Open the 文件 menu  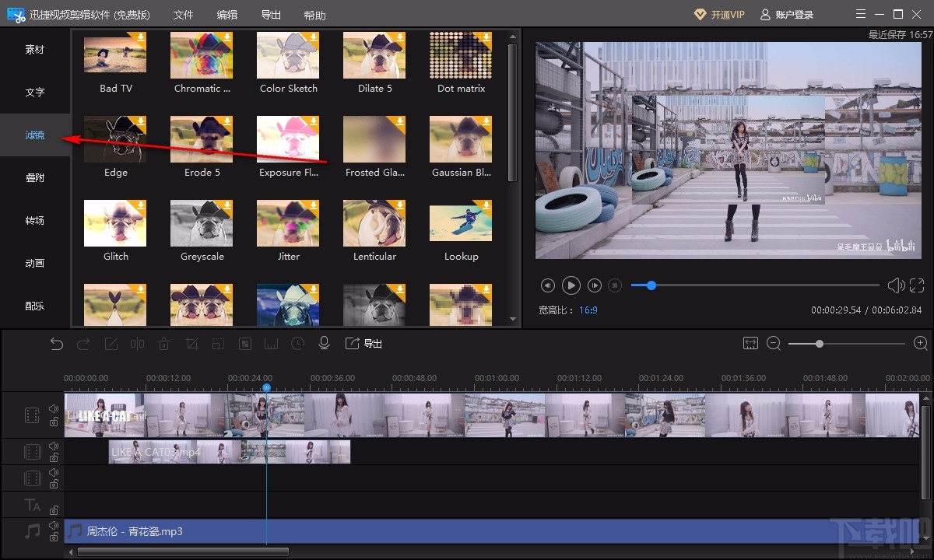(x=183, y=15)
